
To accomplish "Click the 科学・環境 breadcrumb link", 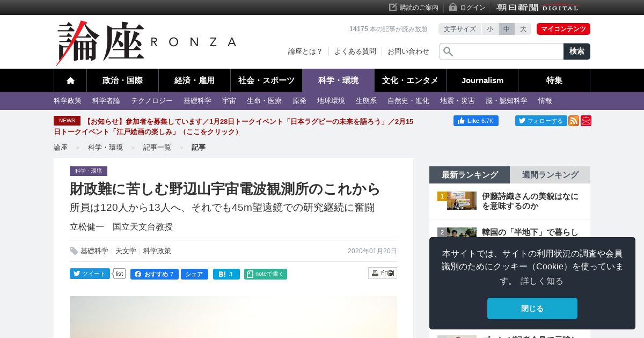I will coord(105,148).
